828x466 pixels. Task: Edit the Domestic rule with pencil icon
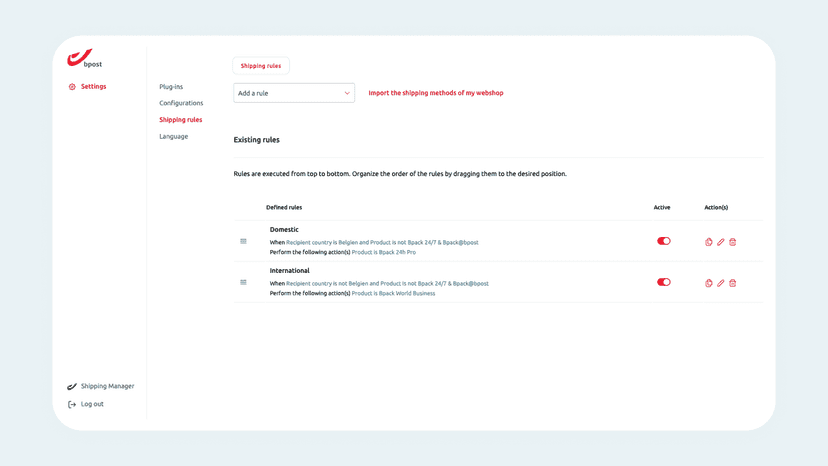pos(721,242)
